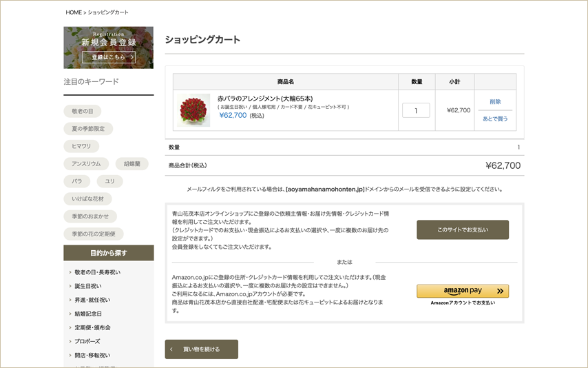588x368 pixels.
Task: Choose the ヒマワリ keyword tag
Action: tap(81, 146)
